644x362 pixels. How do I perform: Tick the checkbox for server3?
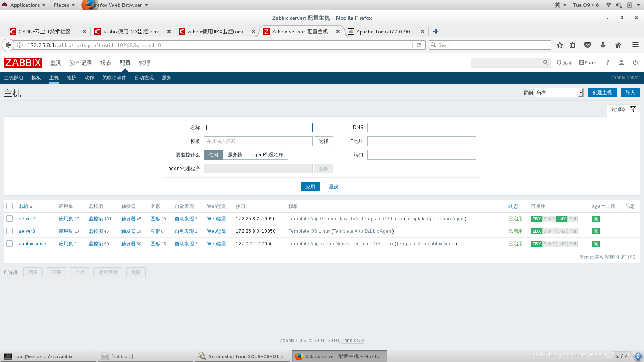tap(10, 231)
